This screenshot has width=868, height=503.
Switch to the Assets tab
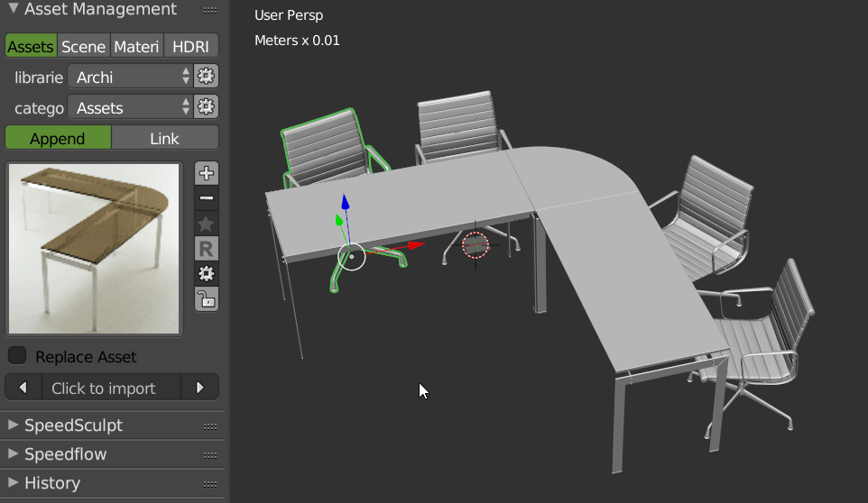(x=31, y=47)
